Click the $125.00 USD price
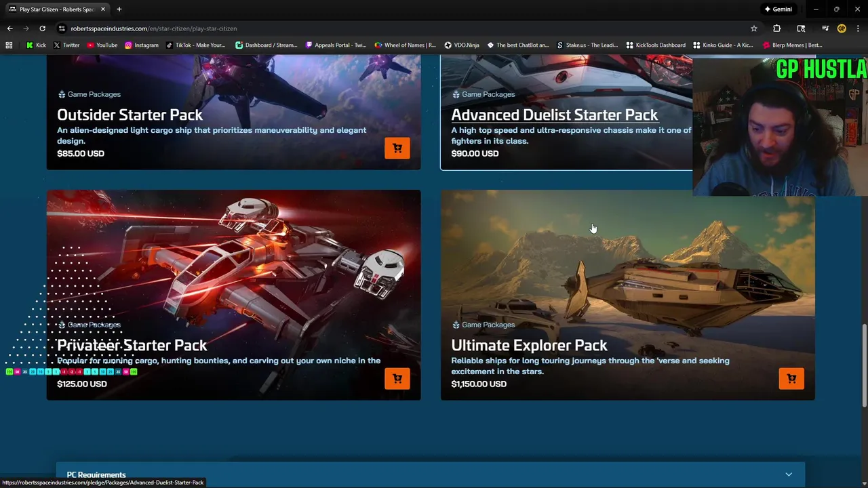 pos(82,384)
